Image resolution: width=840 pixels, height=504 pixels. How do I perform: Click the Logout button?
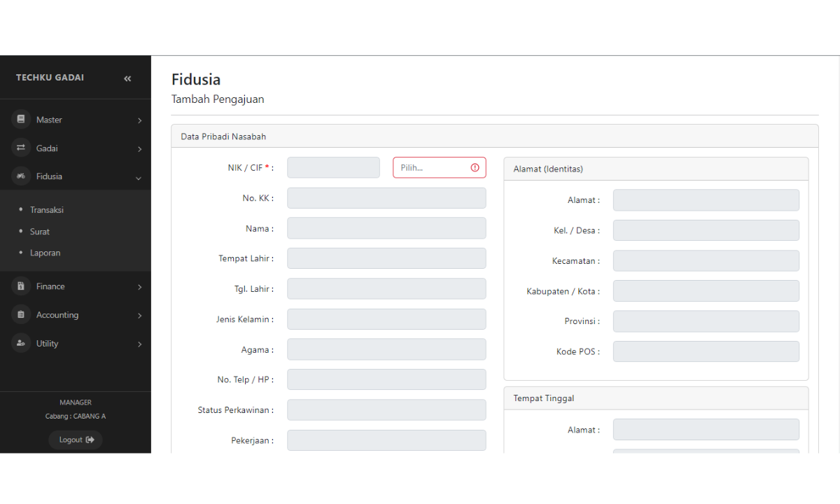click(76, 440)
